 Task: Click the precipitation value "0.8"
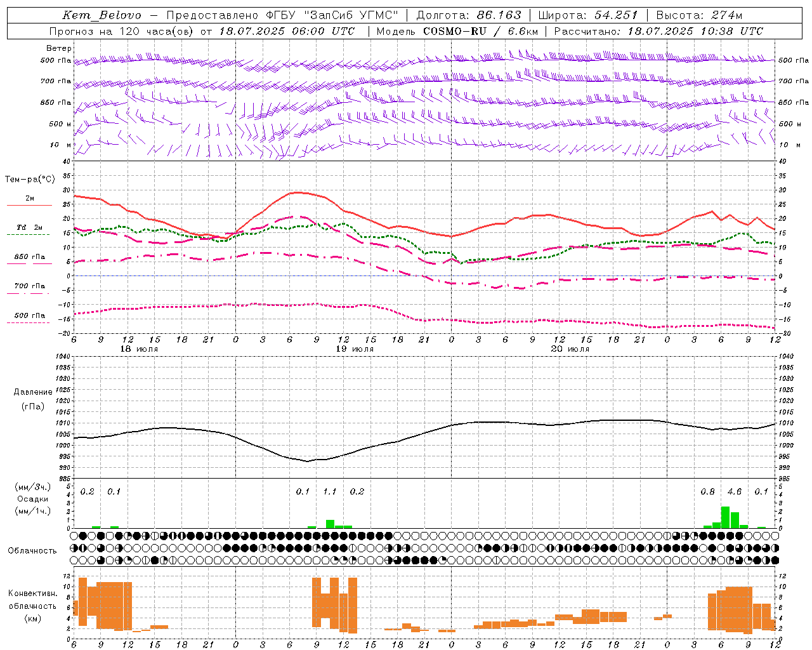coord(708,492)
